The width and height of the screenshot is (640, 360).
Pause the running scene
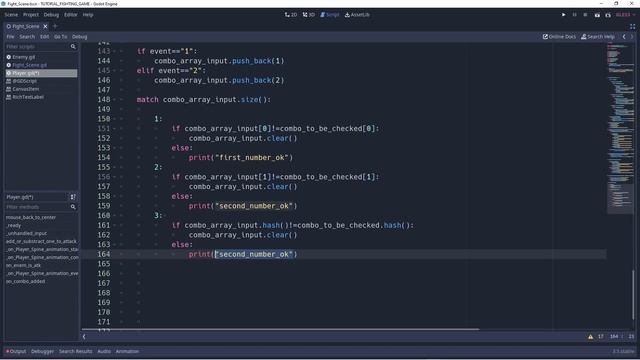pos(574,15)
